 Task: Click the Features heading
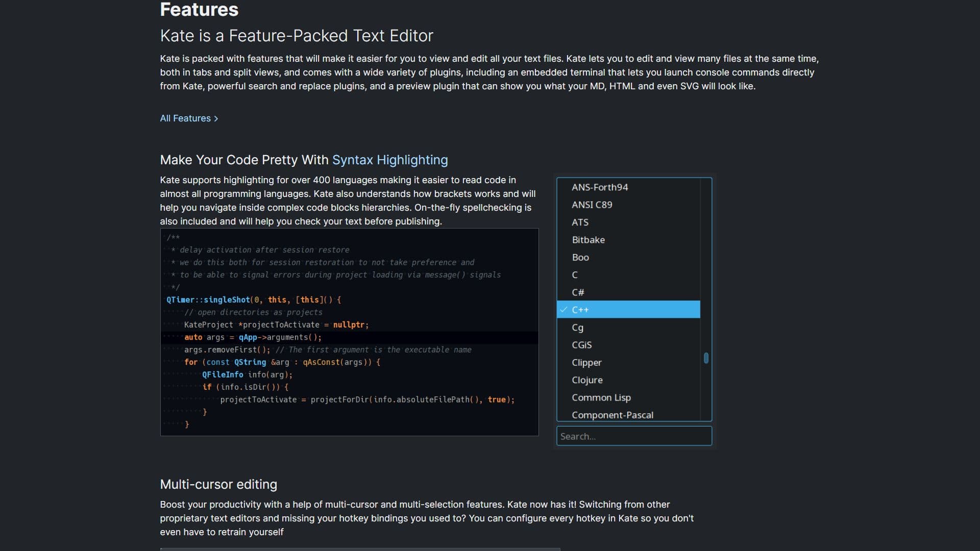pyautogui.click(x=199, y=10)
